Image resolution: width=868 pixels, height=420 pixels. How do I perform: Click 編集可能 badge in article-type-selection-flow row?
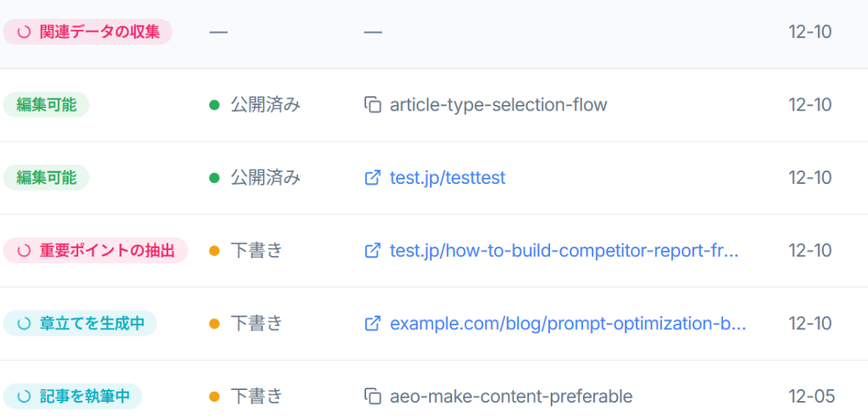pos(46,105)
